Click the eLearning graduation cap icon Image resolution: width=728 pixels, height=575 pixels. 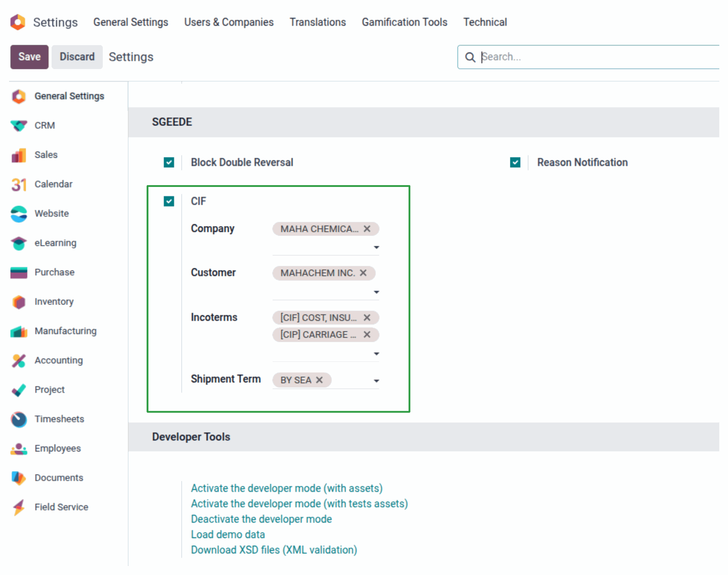pos(19,243)
